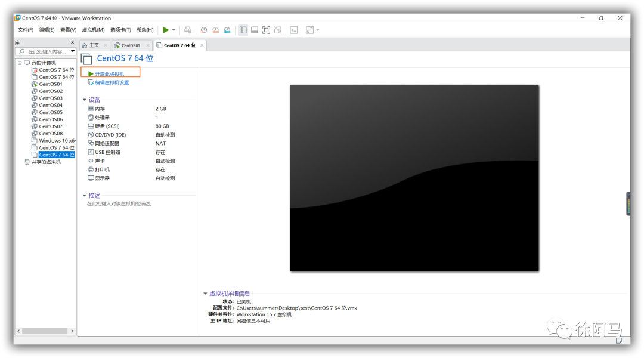Close the CentOS01 tab

tap(148, 45)
